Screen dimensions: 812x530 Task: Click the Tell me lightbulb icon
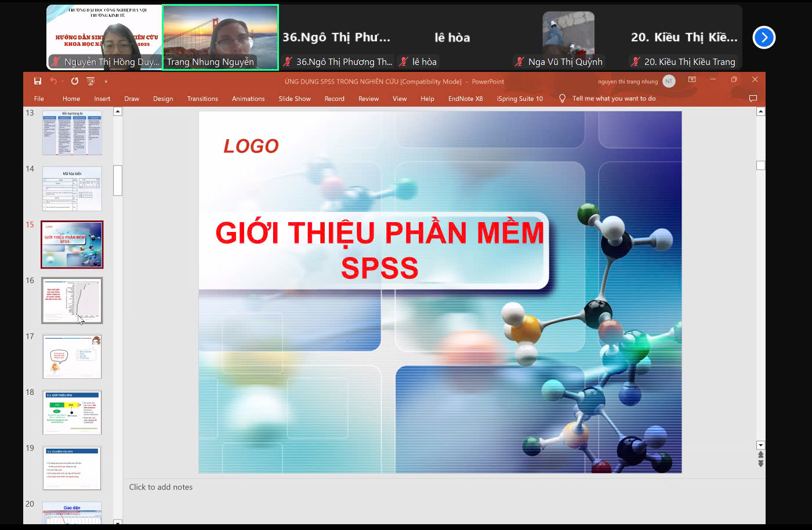click(562, 99)
